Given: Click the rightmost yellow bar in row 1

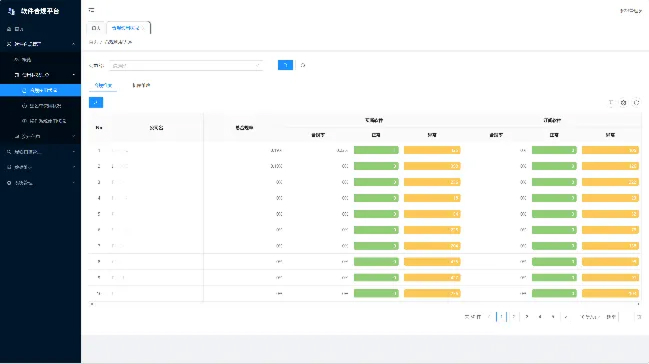Looking at the screenshot, I should [610, 150].
